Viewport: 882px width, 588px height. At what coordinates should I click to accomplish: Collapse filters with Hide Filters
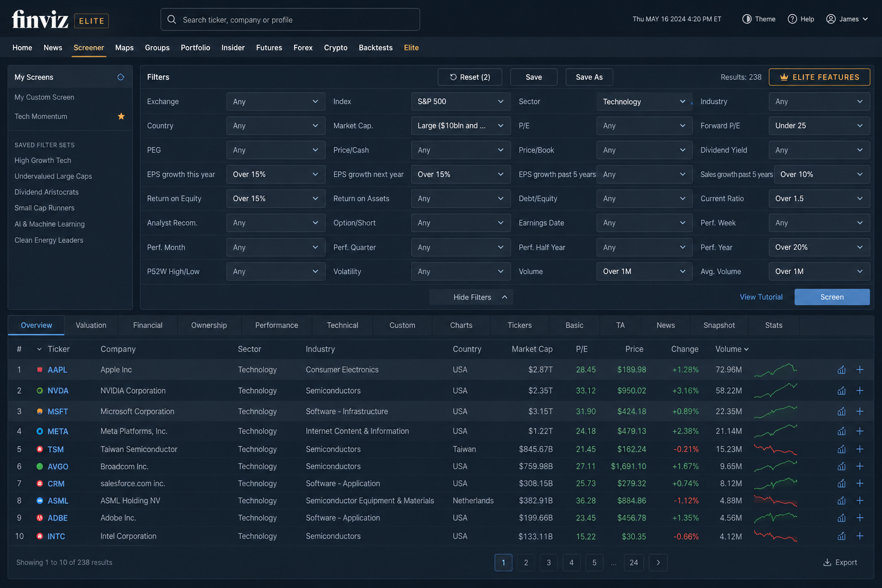click(471, 297)
